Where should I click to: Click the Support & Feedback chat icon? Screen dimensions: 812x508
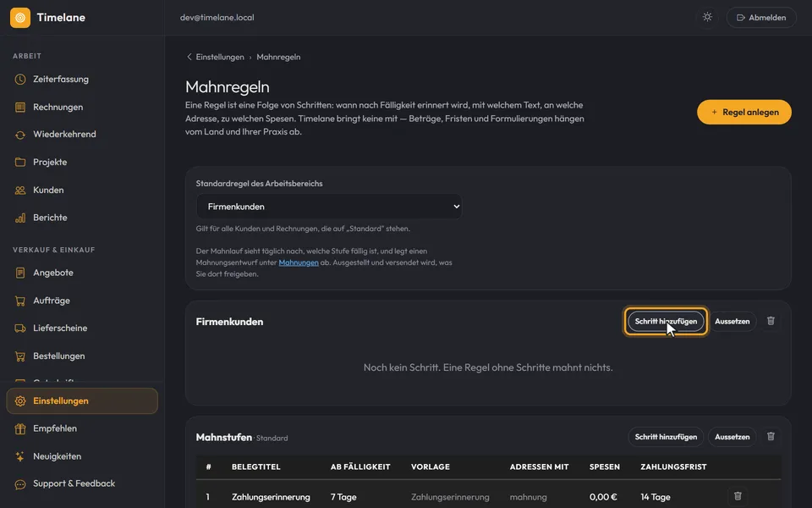pyautogui.click(x=20, y=484)
